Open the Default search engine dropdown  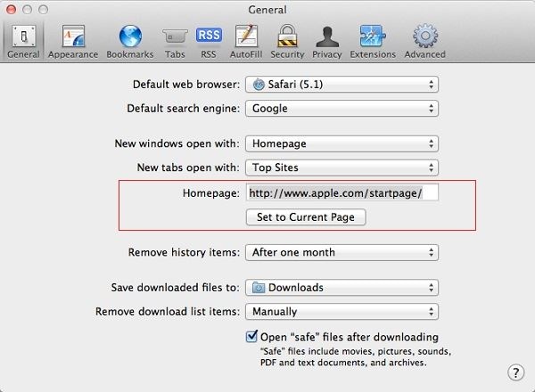pyautogui.click(x=342, y=109)
